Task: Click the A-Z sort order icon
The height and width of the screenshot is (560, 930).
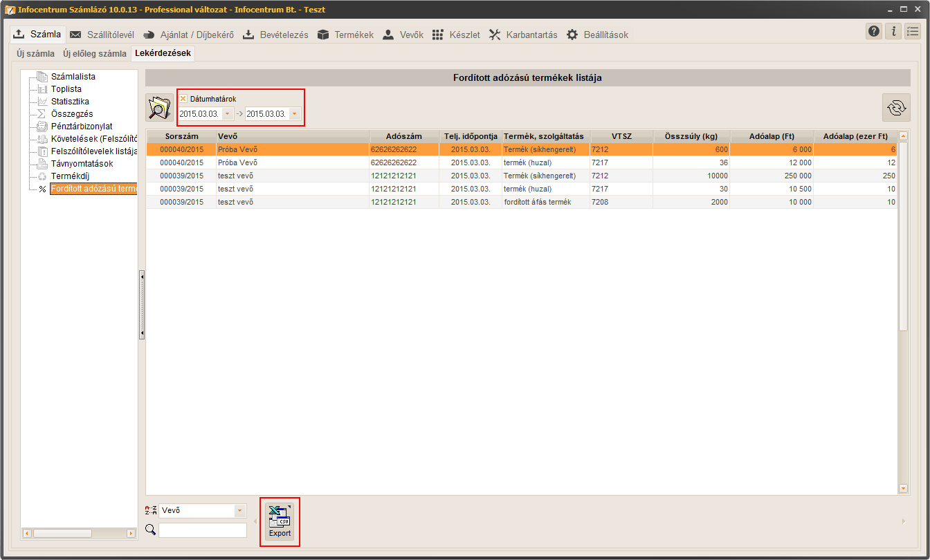Action: pos(151,510)
